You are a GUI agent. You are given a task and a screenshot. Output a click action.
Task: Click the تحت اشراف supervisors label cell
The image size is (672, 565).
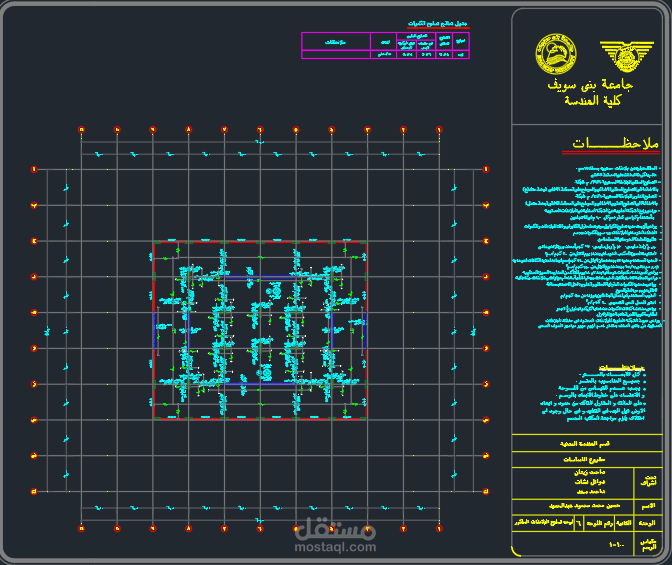[648, 483]
